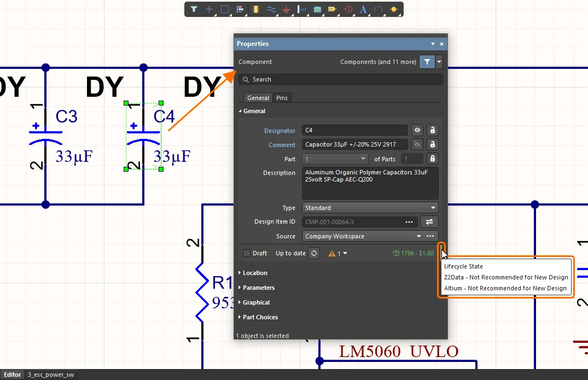Toggle Designator visibility eye icon
Image resolution: width=588 pixels, height=380 pixels.
click(417, 130)
